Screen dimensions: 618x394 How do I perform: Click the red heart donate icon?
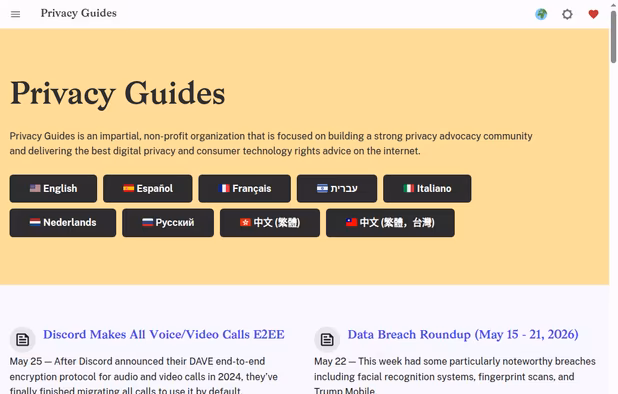[x=593, y=14]
